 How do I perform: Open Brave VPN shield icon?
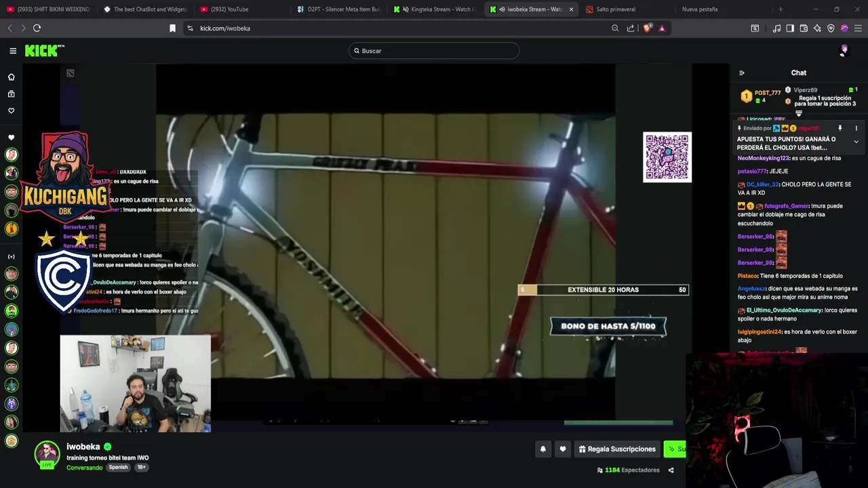831,28
